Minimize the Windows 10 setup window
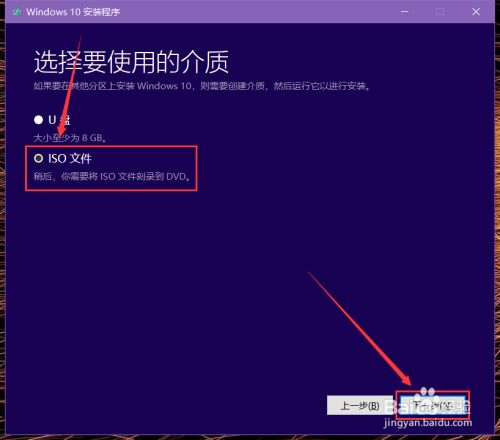This screenshot has width=500, height=440. (x=404, y=12)
